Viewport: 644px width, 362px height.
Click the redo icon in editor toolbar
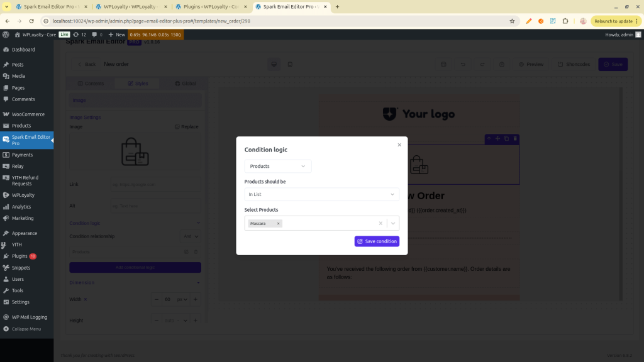click(x=482, y=65)
